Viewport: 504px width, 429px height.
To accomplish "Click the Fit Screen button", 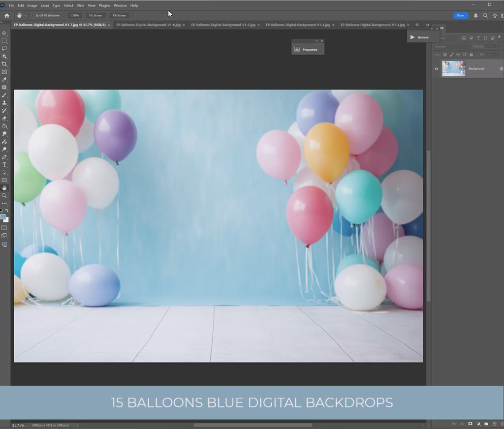I will click(95, 15).
